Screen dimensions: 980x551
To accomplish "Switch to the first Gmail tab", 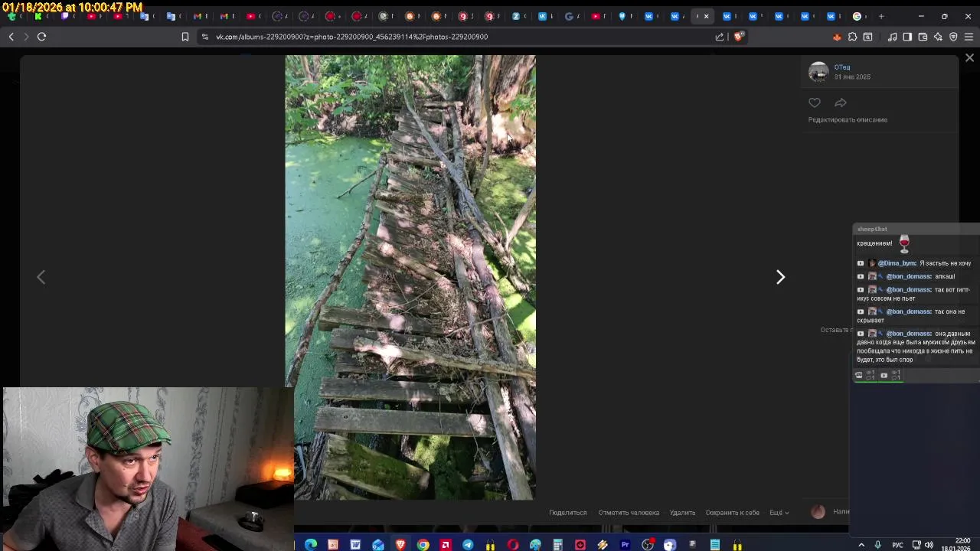I will coord(197,16).
